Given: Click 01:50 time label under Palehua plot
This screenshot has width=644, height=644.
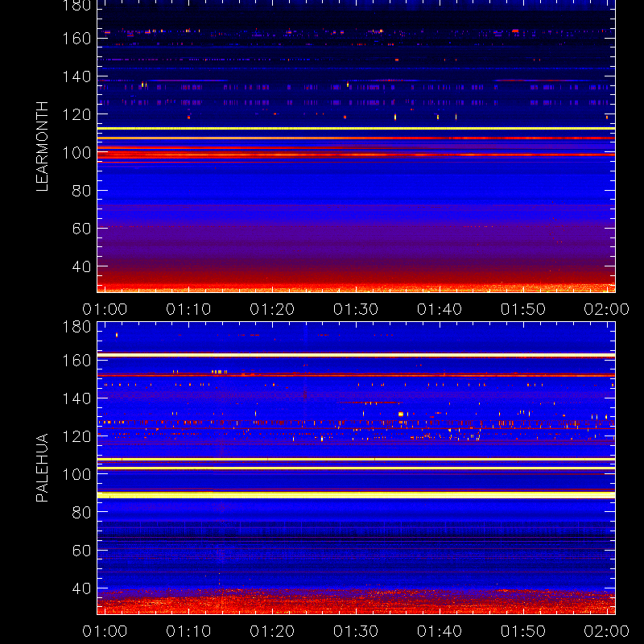Looking at the screenshot, I should tap(523, 631).
